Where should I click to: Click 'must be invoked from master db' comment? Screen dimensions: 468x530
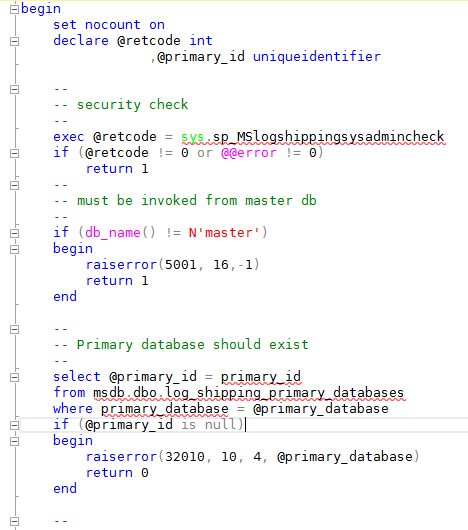click(x=197, y=201)
